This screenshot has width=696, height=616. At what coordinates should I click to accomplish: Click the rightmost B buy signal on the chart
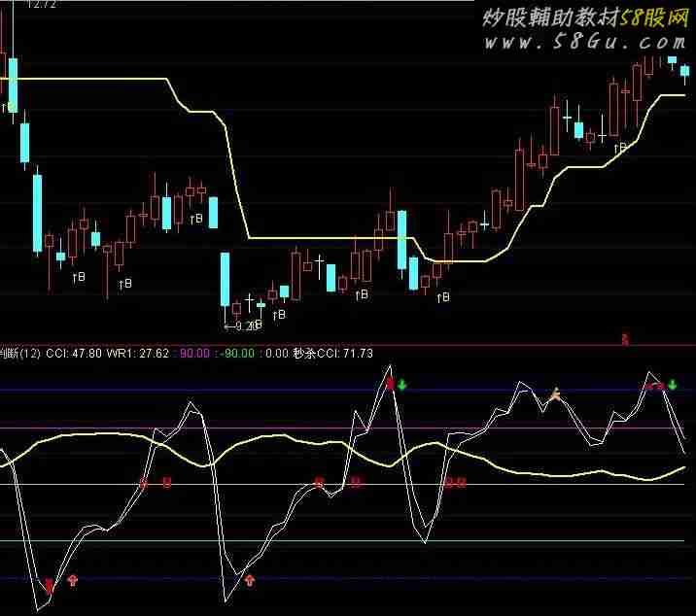(x=444, y=296)
